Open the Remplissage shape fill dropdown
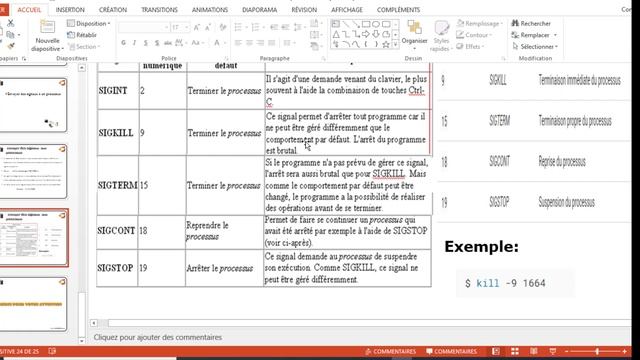The width and height of the screenshot is (640, 360). (480, 24)
